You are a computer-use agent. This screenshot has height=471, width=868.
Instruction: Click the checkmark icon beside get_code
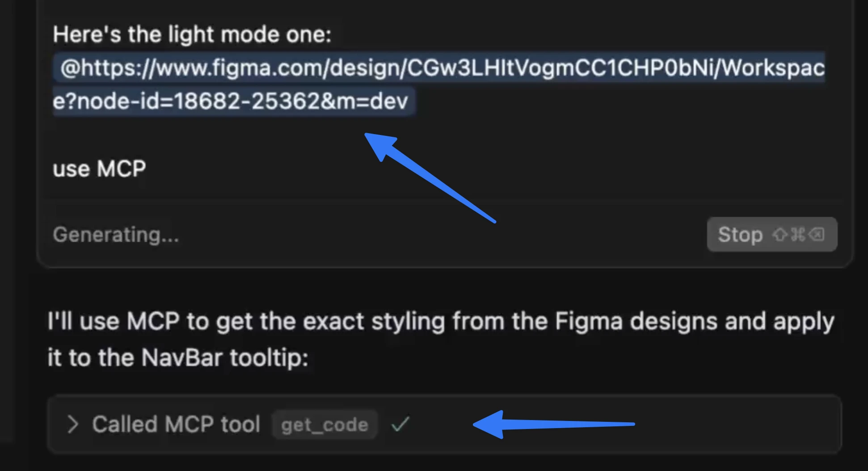pyautogui.click(x=400, y=424)
